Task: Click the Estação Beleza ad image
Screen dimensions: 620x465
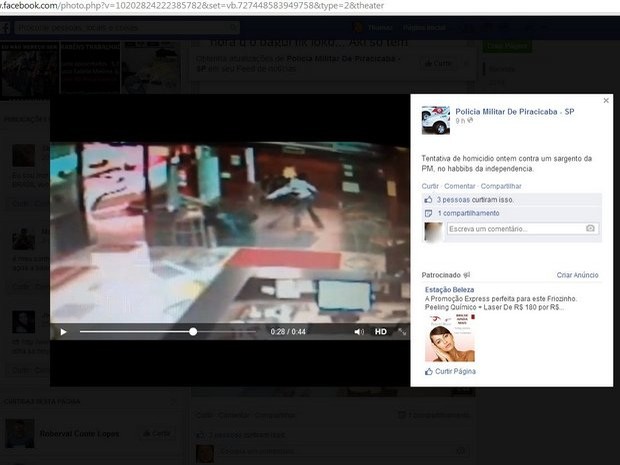Action: tap(449, 338)
